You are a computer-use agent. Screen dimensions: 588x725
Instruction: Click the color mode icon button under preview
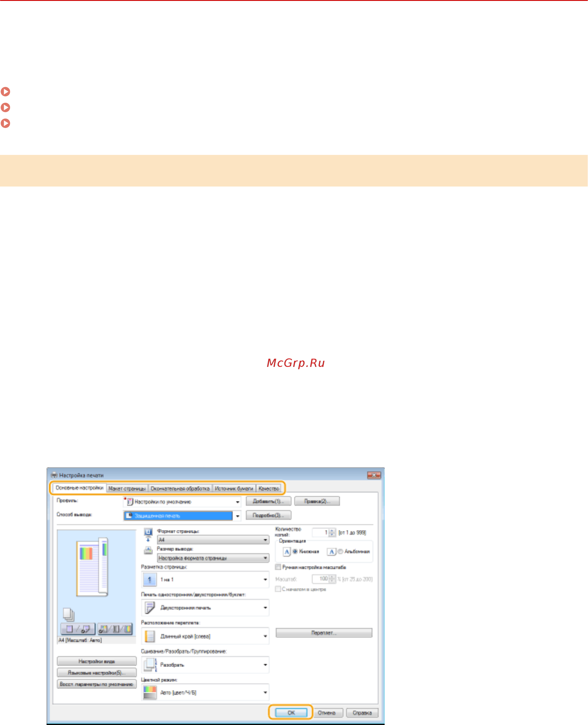[115, 629]
